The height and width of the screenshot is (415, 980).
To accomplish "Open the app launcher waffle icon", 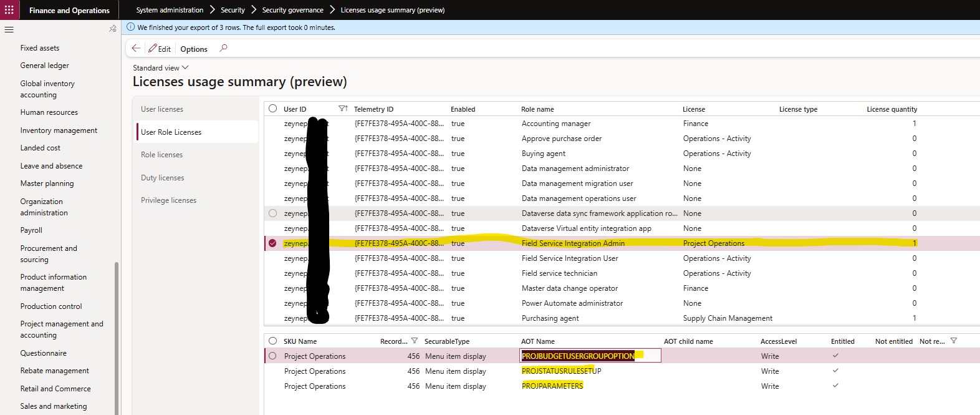I will click(x=9, y=10).
